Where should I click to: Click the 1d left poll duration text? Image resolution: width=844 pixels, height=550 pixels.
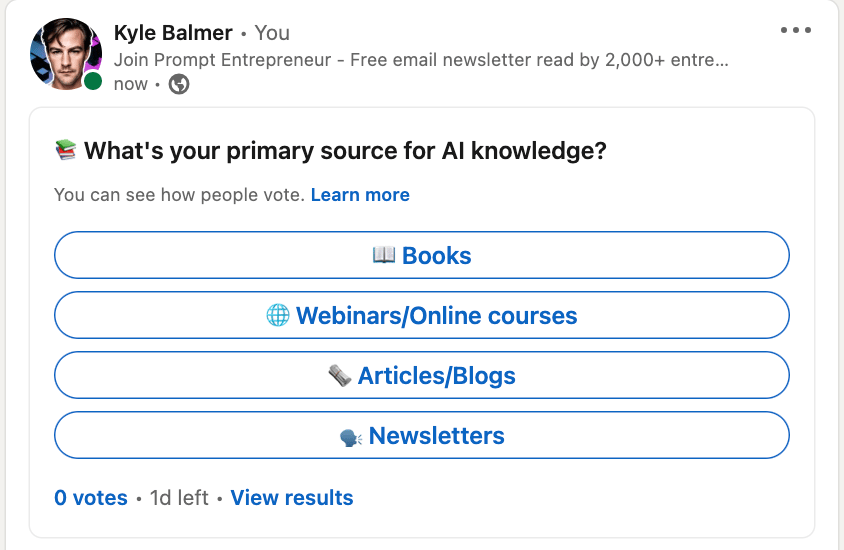tap(179, 498)
